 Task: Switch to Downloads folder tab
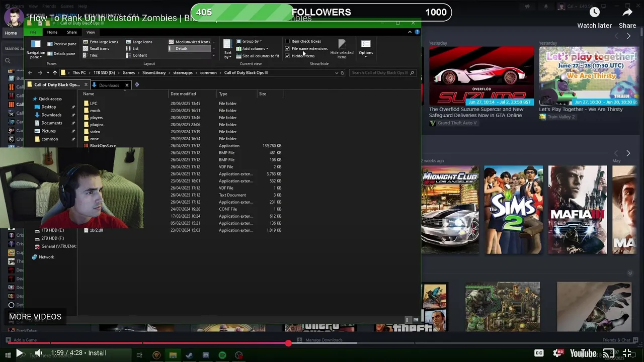coord(109,85)
